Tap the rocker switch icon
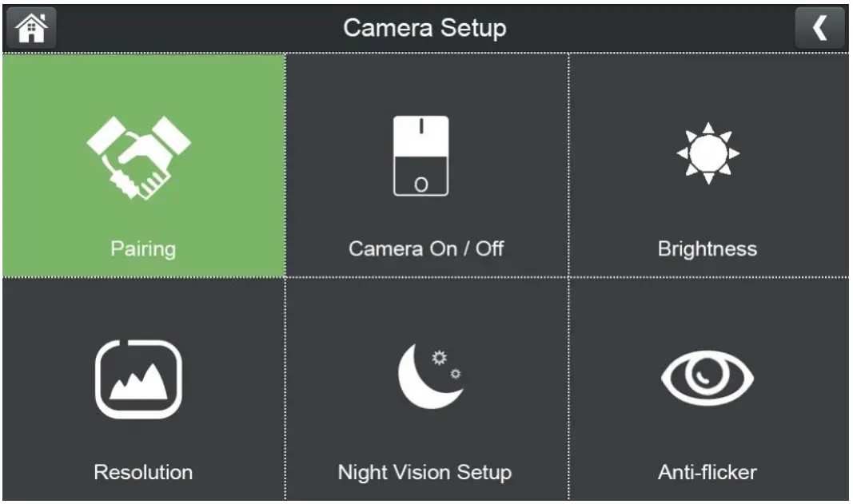 [x=421, y=156]
